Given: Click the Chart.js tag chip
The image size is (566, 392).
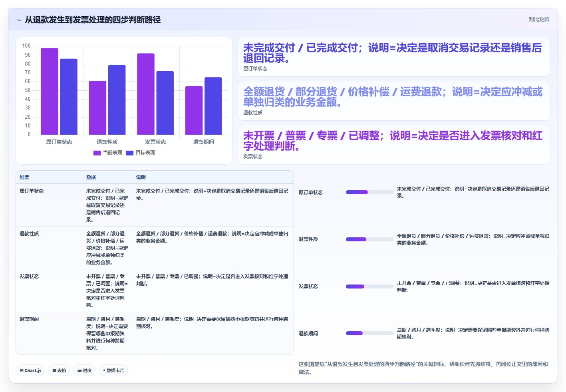Looking at the screenshot, I should (30, 370).
